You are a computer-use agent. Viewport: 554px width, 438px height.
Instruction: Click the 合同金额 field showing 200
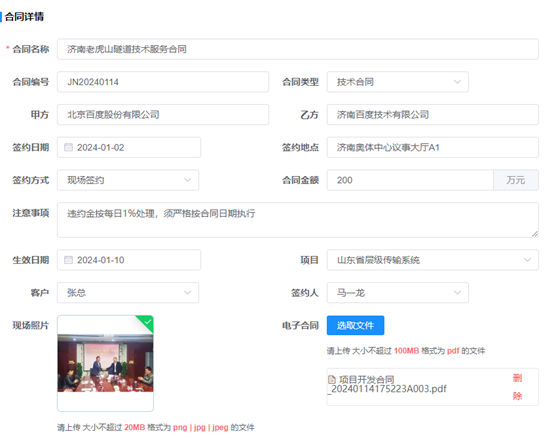(410, 180)
